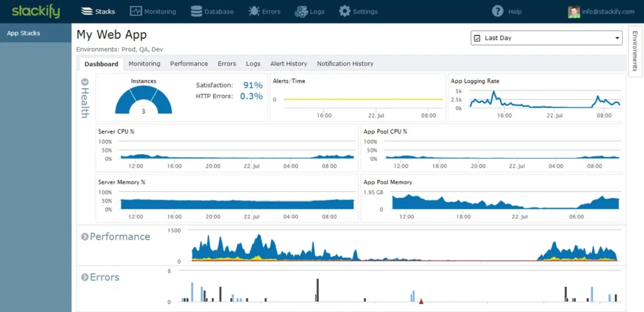The height and width of the screenshot is (312, 644).
Task: Click the user avatar beside info@stackify.com
Action: pyautogui.click(x=574, y=12)
